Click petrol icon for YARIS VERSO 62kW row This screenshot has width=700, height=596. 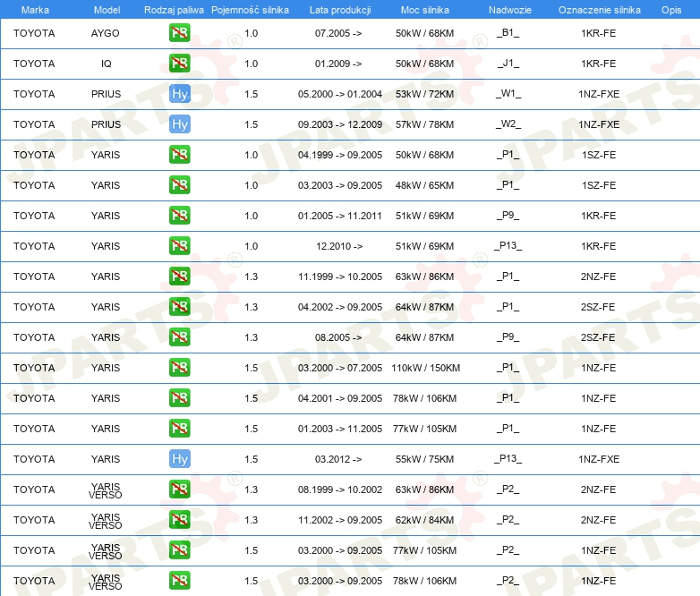(x=179, y=520)
